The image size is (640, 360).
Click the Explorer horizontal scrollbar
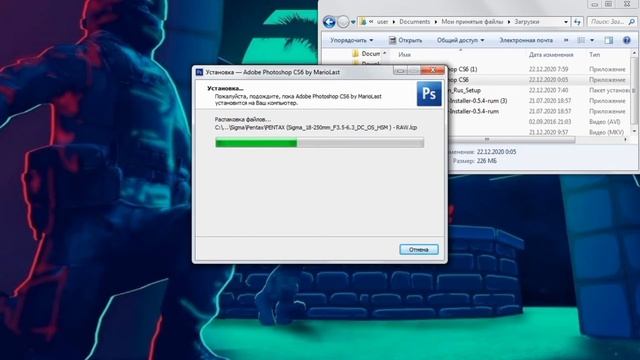click(x=511, y=140)
